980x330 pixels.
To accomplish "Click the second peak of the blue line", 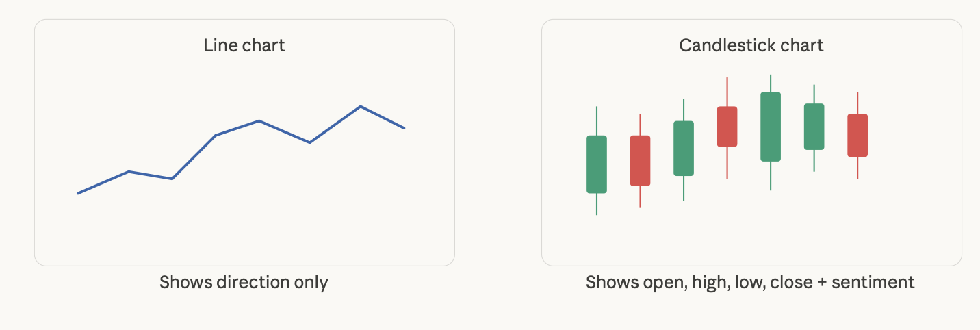I will tap(259, 120).
